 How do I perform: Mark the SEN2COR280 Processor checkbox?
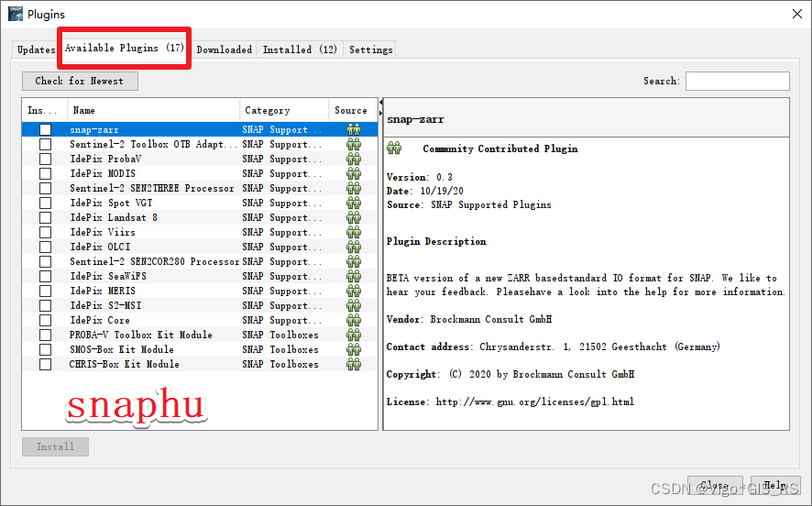46,261
